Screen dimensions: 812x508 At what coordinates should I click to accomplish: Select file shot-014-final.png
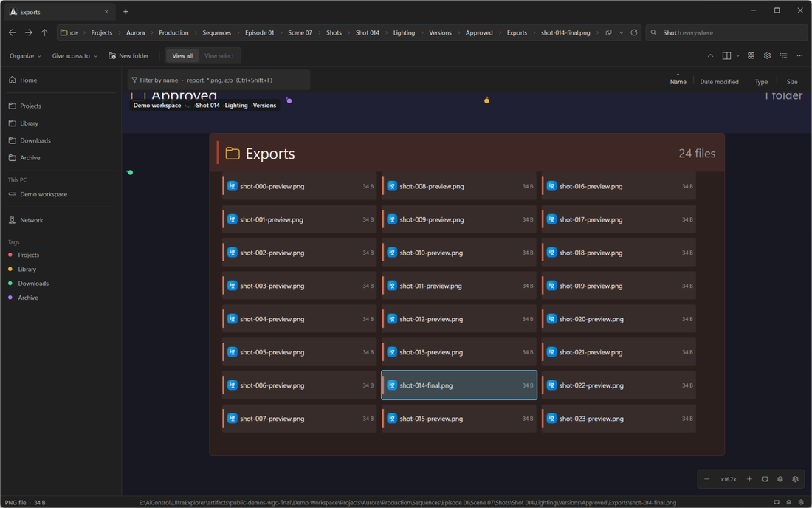459,385
